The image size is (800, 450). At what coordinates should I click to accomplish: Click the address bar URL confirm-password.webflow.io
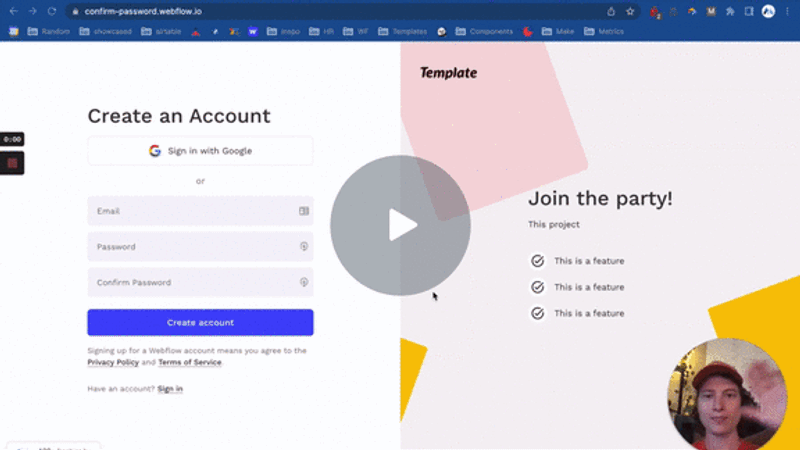coord(143,11)
